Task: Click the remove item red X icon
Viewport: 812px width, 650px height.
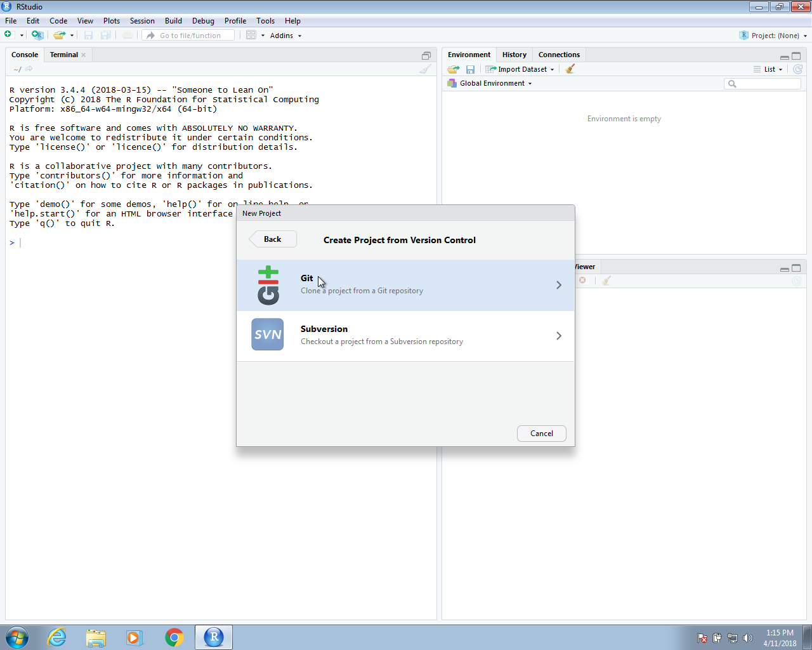Action: [x=582, y=280]
